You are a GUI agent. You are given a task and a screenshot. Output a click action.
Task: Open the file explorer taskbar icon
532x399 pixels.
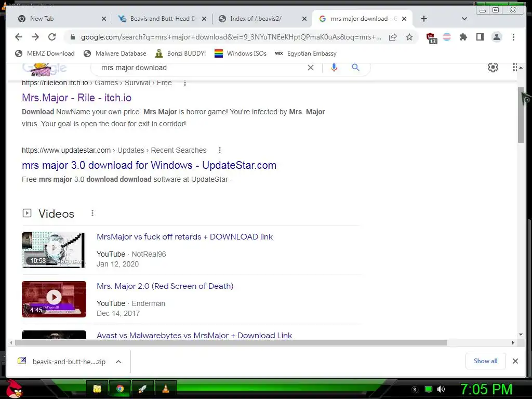tap(97, 389)
